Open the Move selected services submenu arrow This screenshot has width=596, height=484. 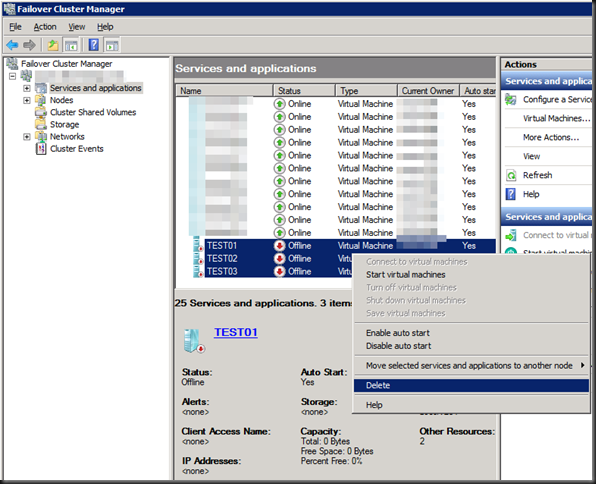[x=582, y=365]
